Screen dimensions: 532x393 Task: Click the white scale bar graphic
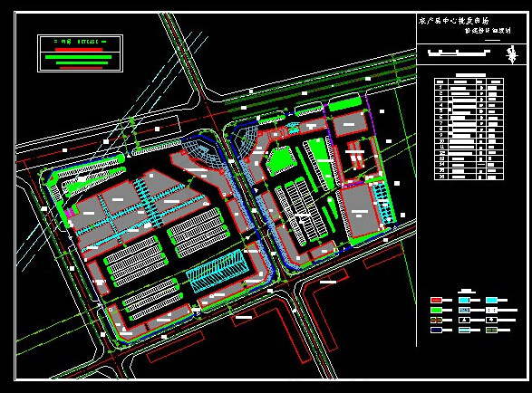click(x=459, y=53)
